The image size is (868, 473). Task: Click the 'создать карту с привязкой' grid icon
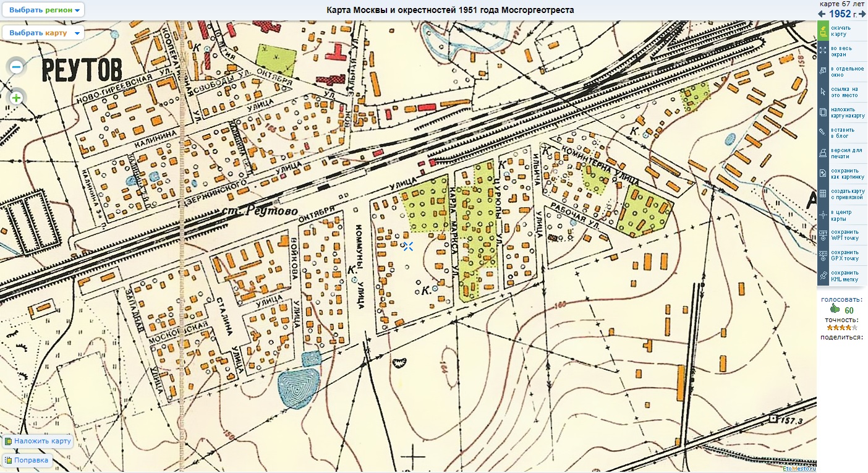(x=823, y=194)
